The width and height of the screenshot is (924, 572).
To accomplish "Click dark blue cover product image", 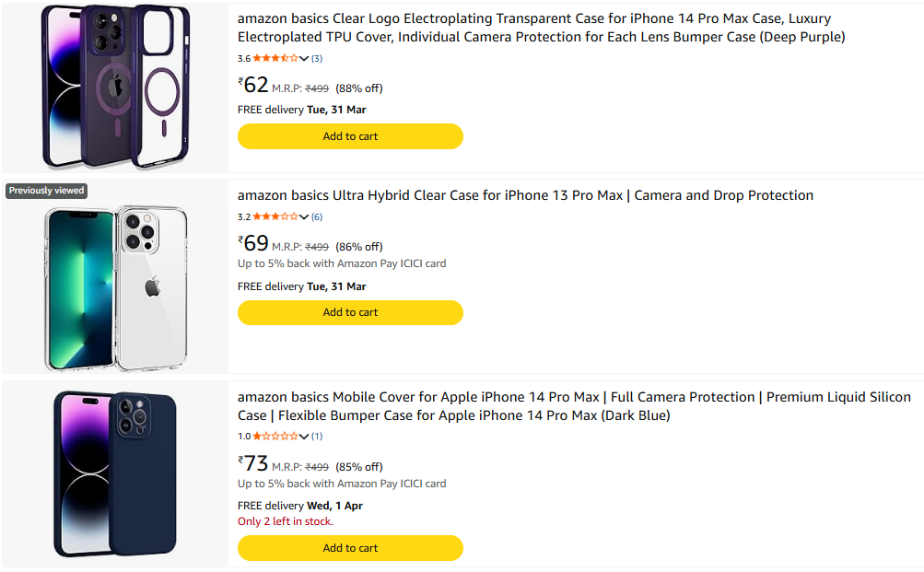I will click(115, 473).
